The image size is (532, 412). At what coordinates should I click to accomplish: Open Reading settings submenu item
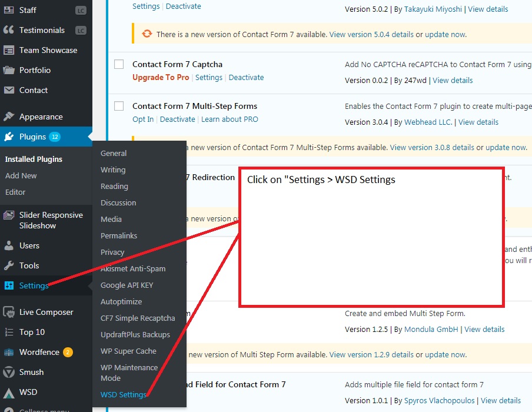(114, 187)
